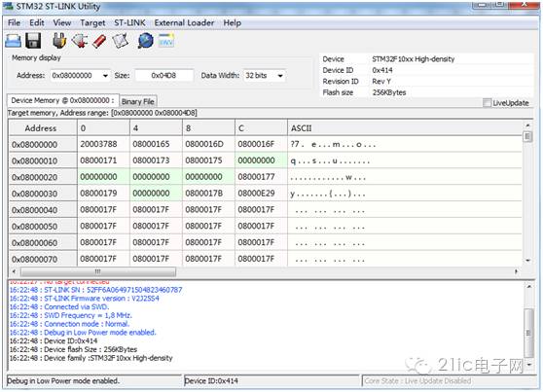The width and height of the screenshot is (543, 392).
Task: Click the horizontal scrollbar right arrow
Action: [516, 271]
